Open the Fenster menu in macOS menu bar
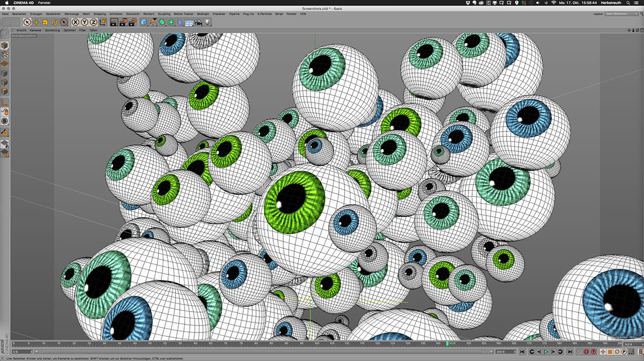The width and height of the screenshot is (644, 361). (x=43, y=3)
